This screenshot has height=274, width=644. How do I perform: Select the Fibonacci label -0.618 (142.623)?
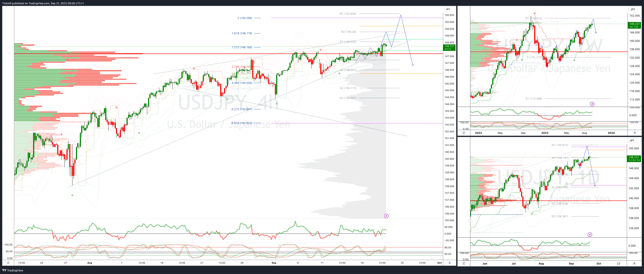click(x=241, y=123)
